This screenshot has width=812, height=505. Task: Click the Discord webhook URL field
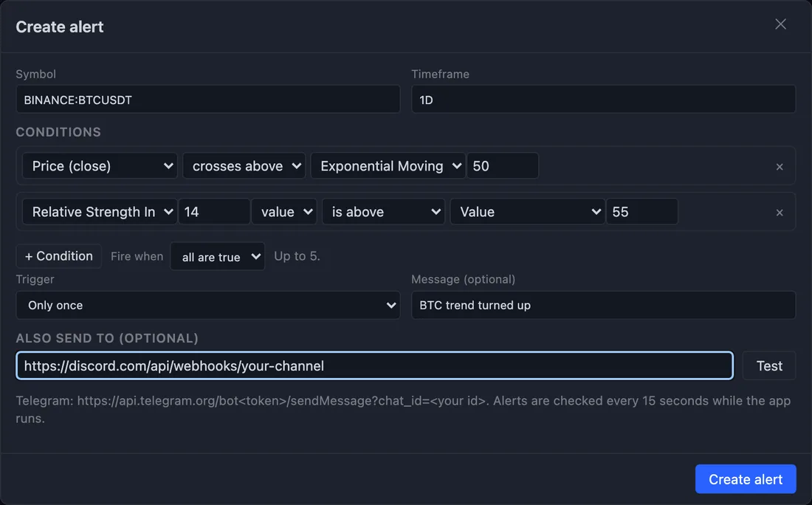375,365
